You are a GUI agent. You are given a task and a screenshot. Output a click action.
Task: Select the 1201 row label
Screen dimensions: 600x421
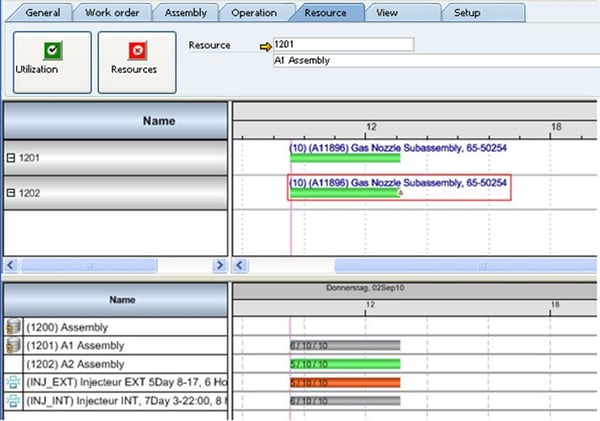(29, 158)
